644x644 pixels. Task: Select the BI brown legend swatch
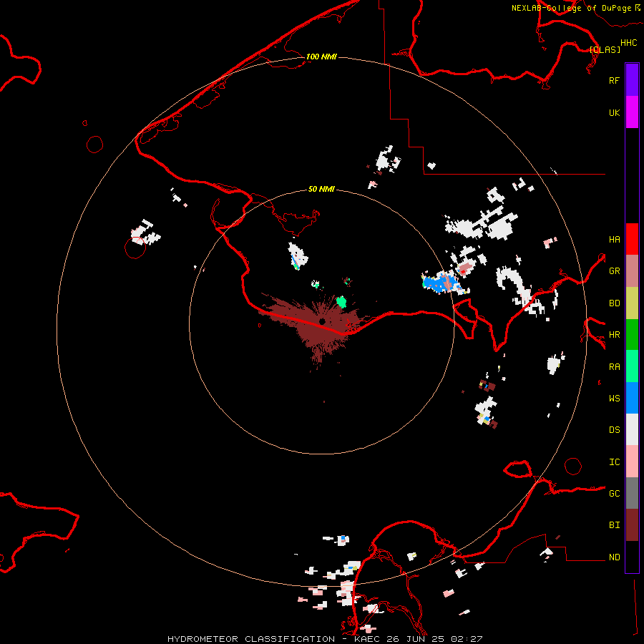point(632,525)
